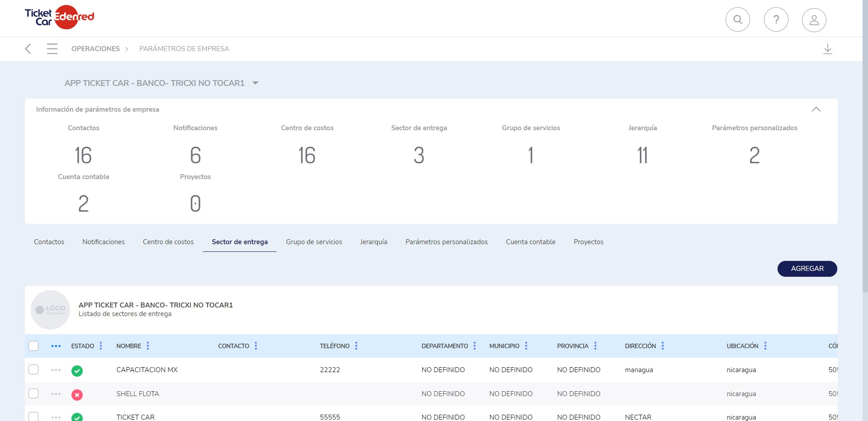
Task: Click the SHELL FLOTA name cell
Action: [x=137, y=394]
